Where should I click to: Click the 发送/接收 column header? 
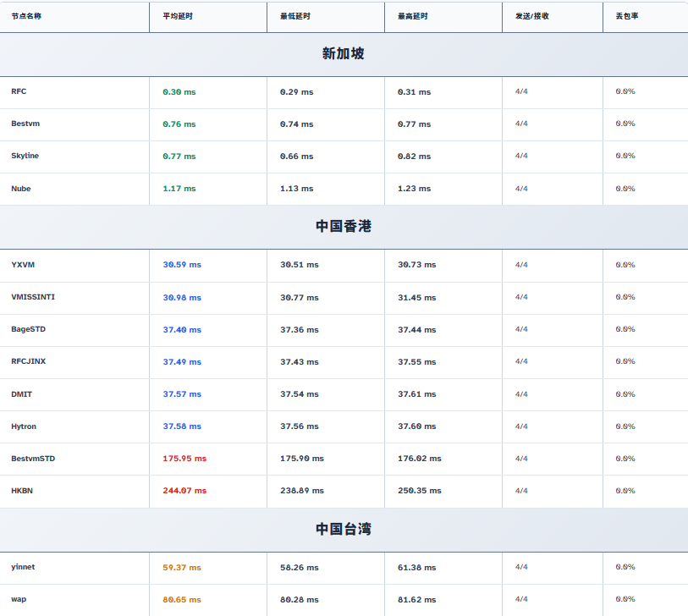[x=531, y=16]
